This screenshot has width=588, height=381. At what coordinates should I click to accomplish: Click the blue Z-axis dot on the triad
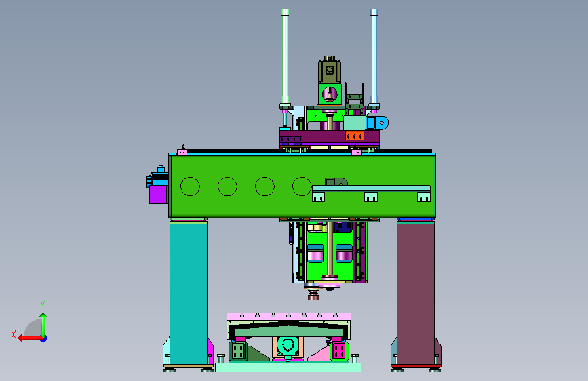[x=44, y=339]
